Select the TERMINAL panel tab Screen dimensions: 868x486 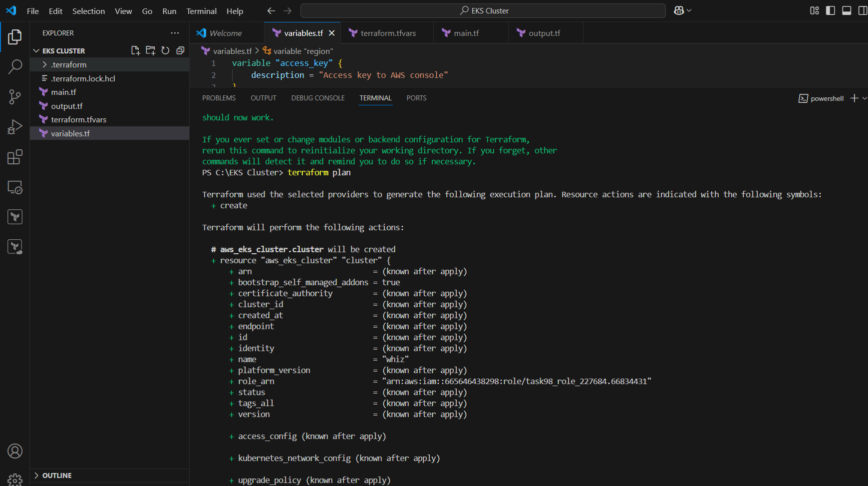375,98
